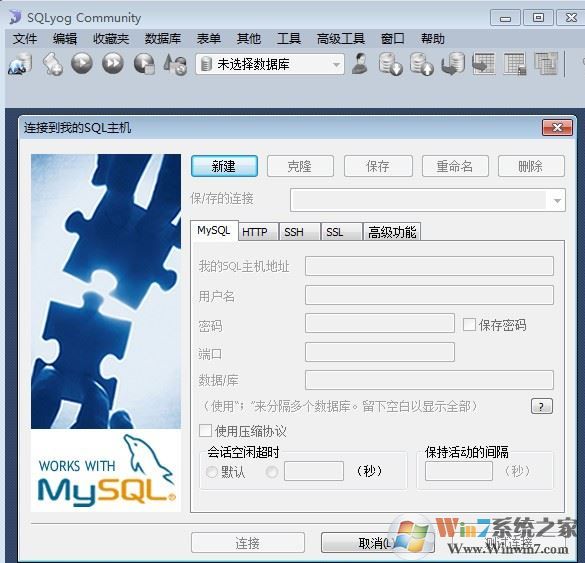The height and width of the screenshot is (563, 585).
Task: Expand the 保/存的连接 saved connections dropdown
Action: 557,201
